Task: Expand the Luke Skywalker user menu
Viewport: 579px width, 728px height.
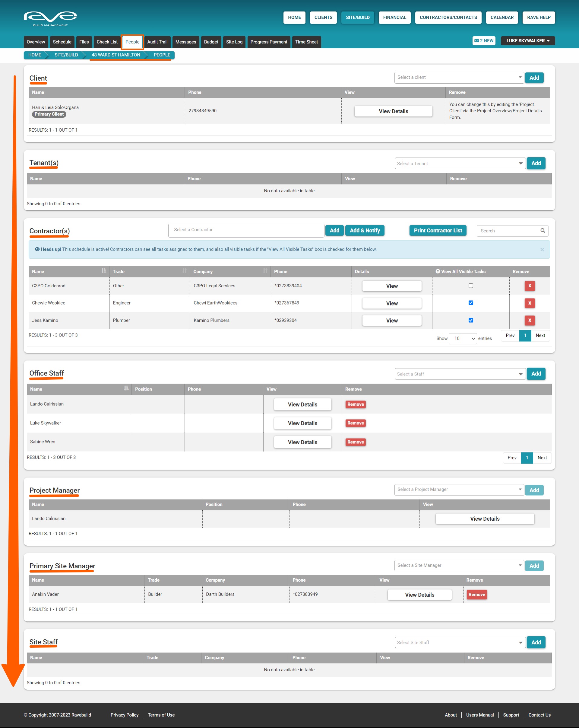Action: 527,41
